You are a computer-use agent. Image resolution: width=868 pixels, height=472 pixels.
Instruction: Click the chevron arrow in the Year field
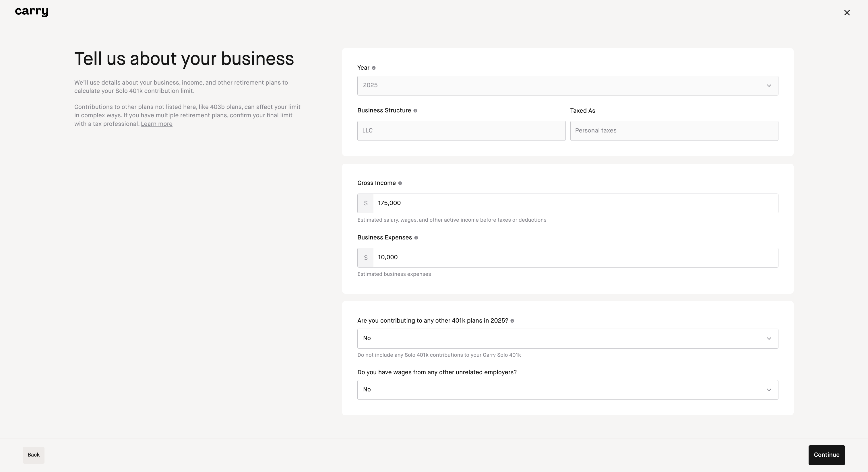(769, 85)
